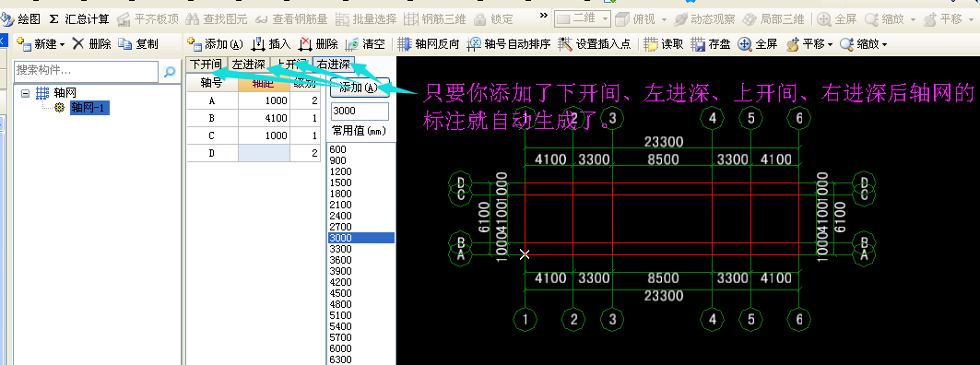Click the 设置插入点 icon
980x365 pixels.
tap(565, 43)
